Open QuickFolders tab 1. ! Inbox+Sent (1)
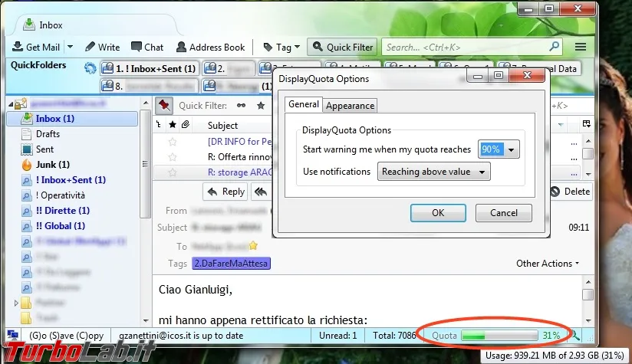The width and height of the screenshot is (632, 364). pos(149,68)
